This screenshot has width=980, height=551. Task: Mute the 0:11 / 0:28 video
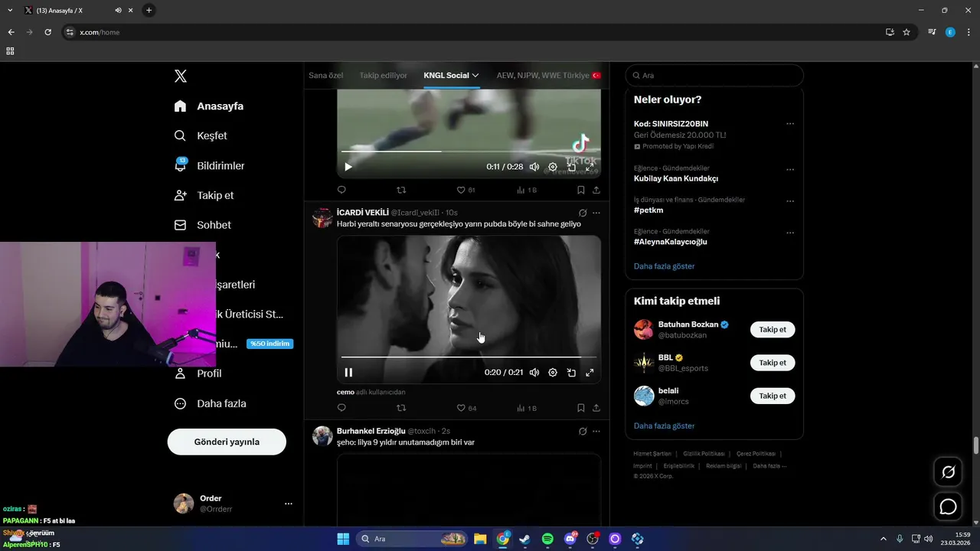534,167
